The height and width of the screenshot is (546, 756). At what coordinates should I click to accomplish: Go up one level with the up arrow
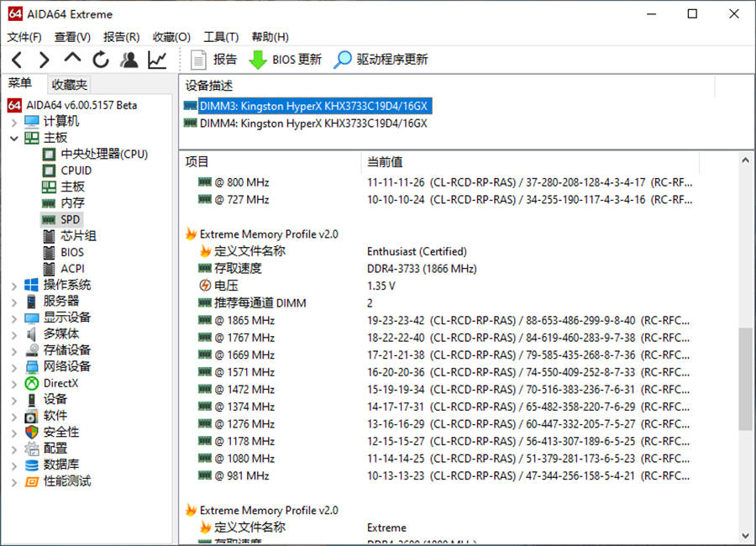(x=72, y=58)
